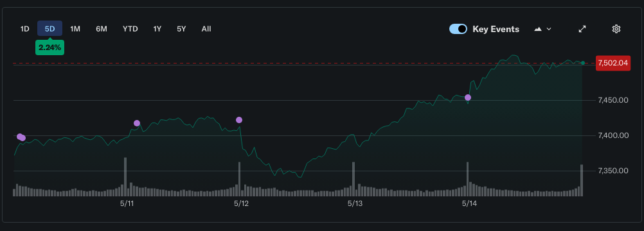
Task: Open chart settings gear
Action: point(616,29)
